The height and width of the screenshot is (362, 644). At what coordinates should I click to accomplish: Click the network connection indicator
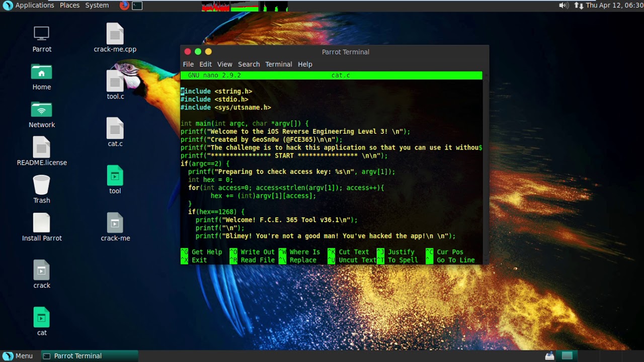click(579, 6)
